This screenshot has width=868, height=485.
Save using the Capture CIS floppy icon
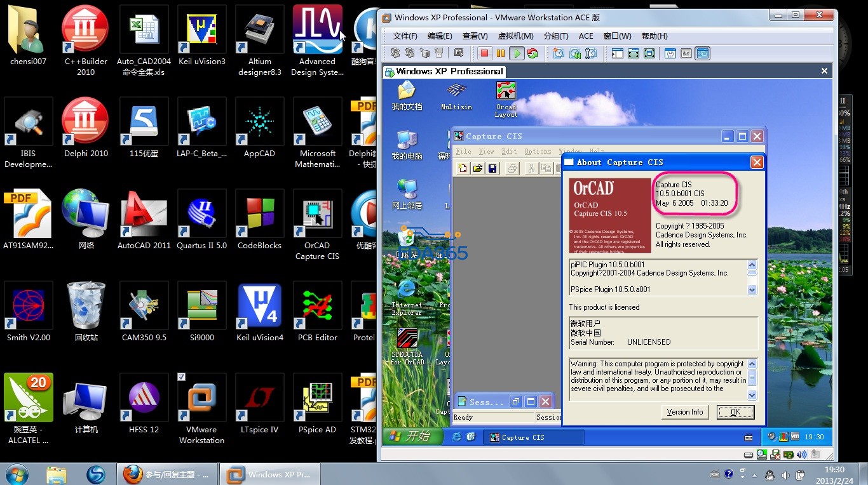tap(492, 168)
